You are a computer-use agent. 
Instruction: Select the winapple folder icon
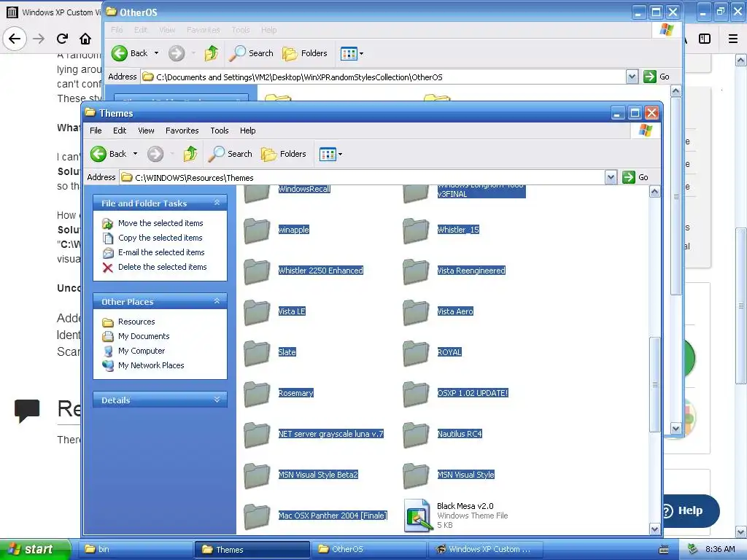click(257, 231)
